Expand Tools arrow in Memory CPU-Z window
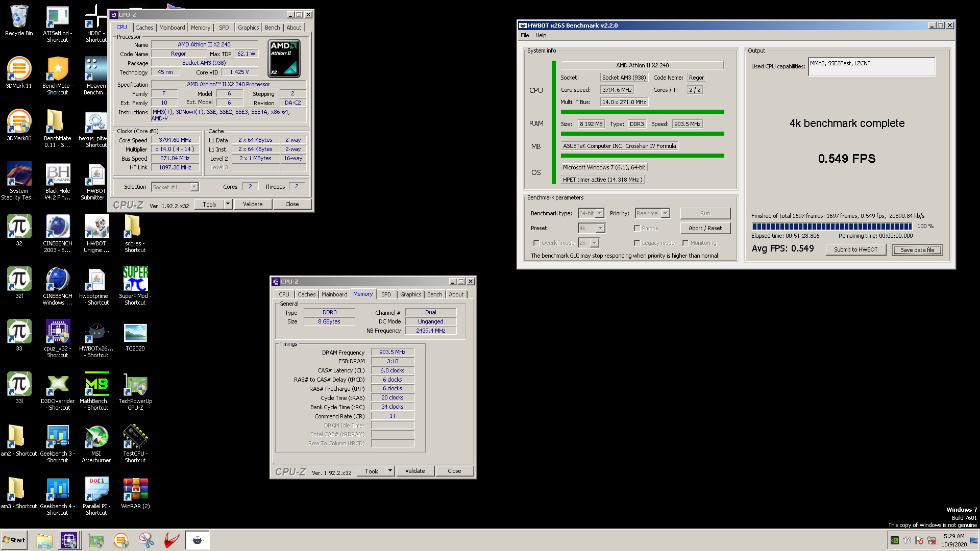The width and height of the screenshot is (980, 551). pyautogui.click(x=390, y=471)
